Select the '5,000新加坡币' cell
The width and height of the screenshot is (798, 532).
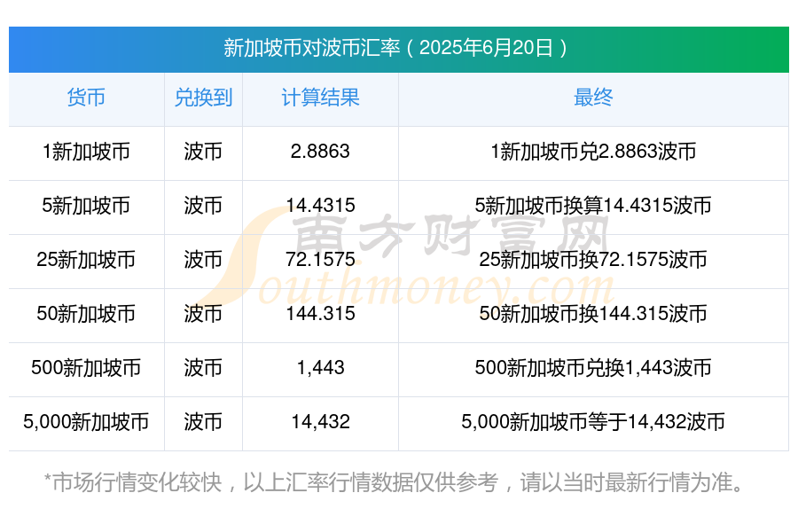86,422
